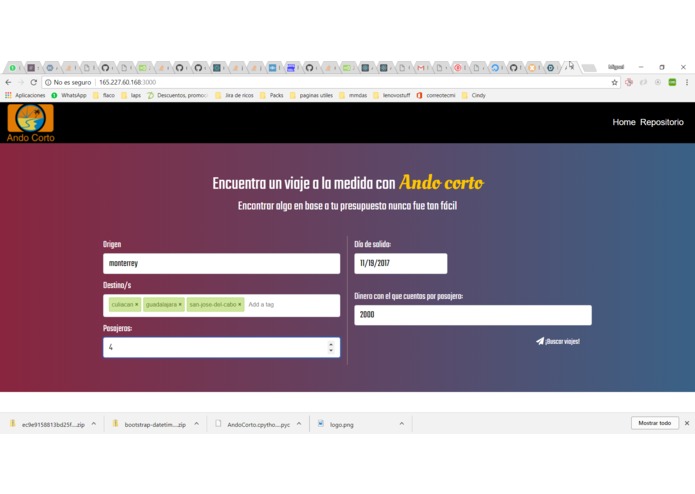695x494 pixels.
Task: Open the paginas utiles bookmarks folder
Action: tap(311, 95)
